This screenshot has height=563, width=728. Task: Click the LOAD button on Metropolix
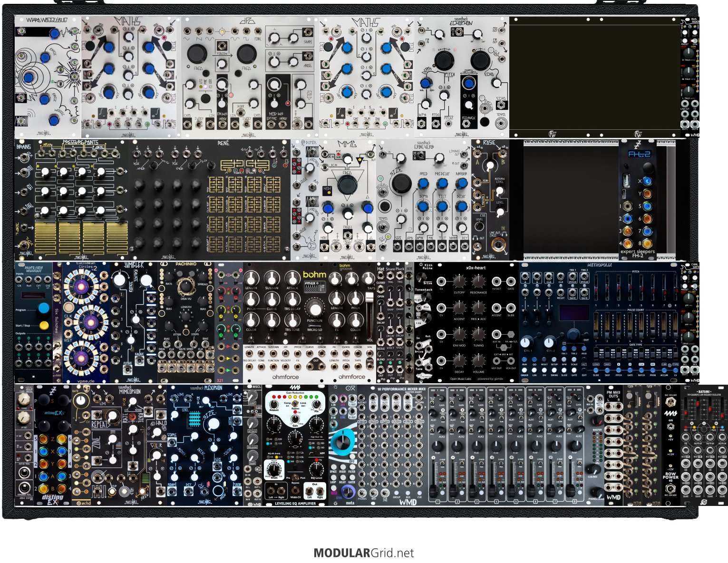[596, 369]
